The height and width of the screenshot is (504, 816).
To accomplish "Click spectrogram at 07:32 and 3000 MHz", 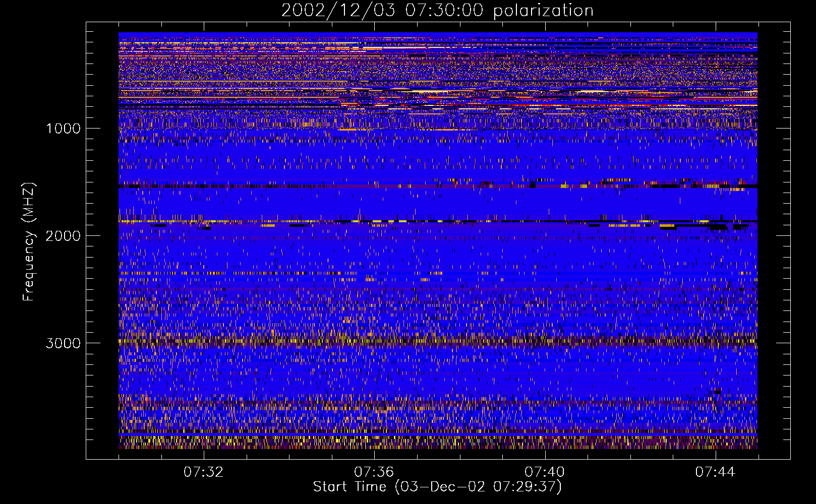I will tap(204, 343).
